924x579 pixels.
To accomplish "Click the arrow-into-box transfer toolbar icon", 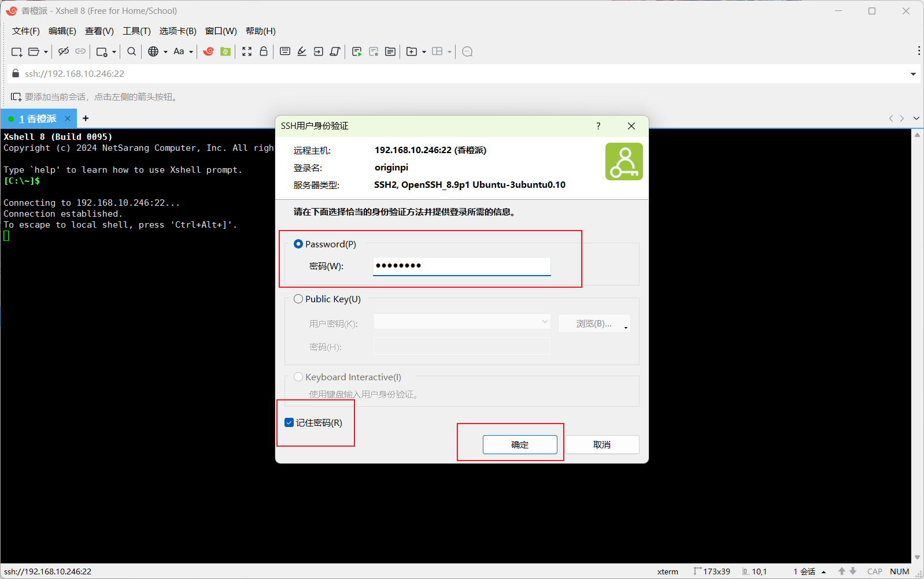I will pyautogui.click(x=319, y=51).
